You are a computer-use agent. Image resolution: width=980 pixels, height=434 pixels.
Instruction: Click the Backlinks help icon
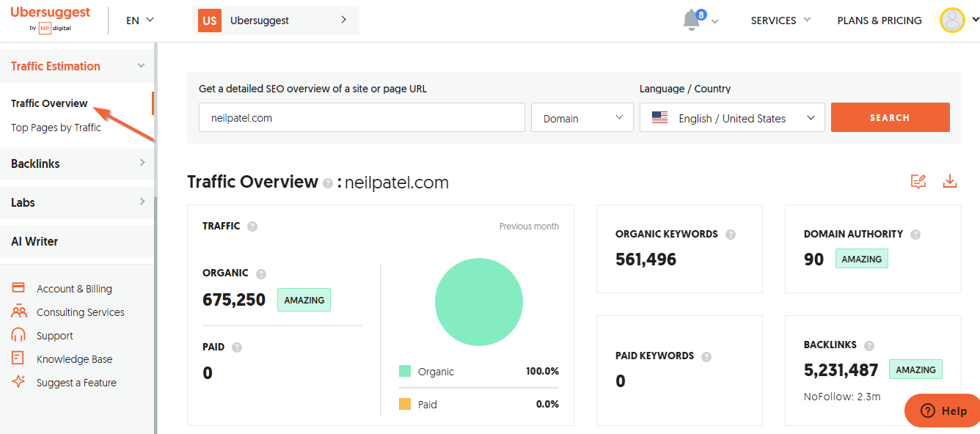click(x=869, y=345)
